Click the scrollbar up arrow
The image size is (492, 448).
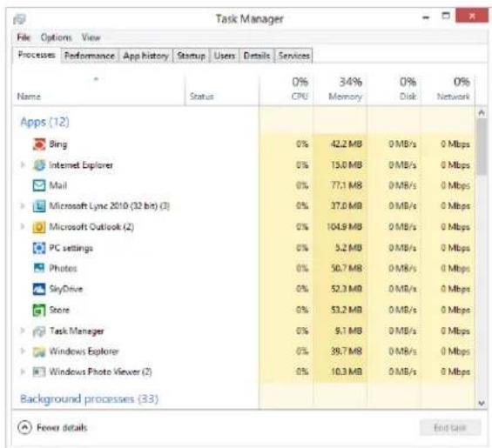[x=482, y=112]
